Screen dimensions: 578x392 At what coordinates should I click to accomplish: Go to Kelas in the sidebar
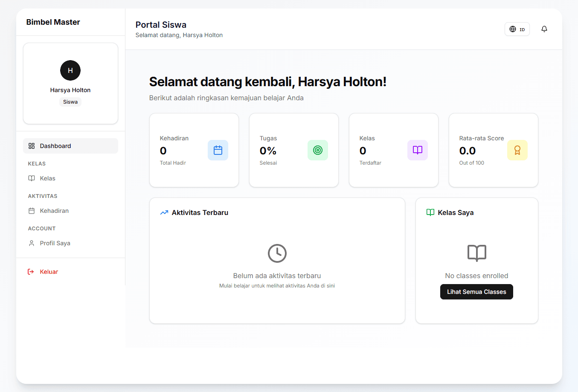click(47, 178)
